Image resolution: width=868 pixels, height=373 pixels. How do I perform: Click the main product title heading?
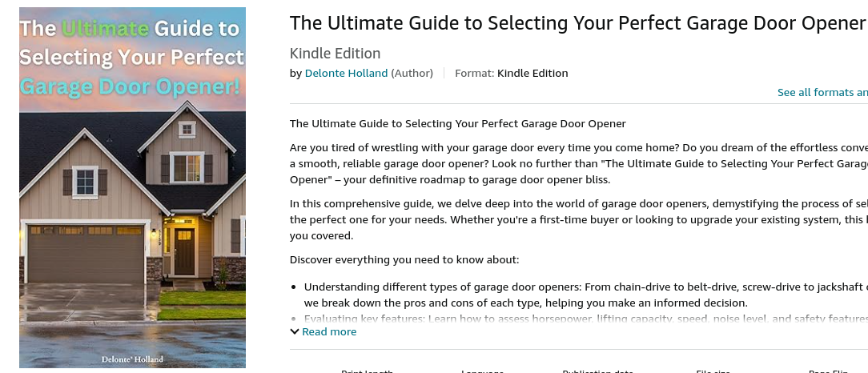tap(577, 23)
